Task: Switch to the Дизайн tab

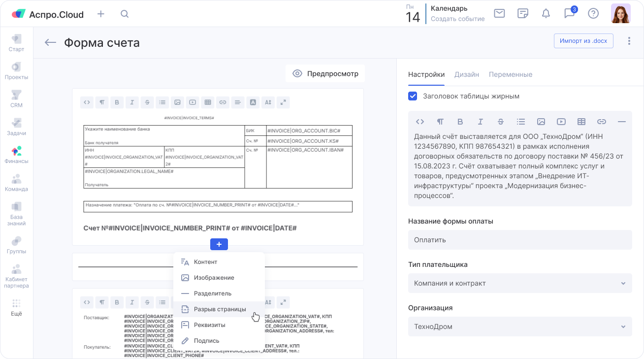Action: click(x=466, y=74)
